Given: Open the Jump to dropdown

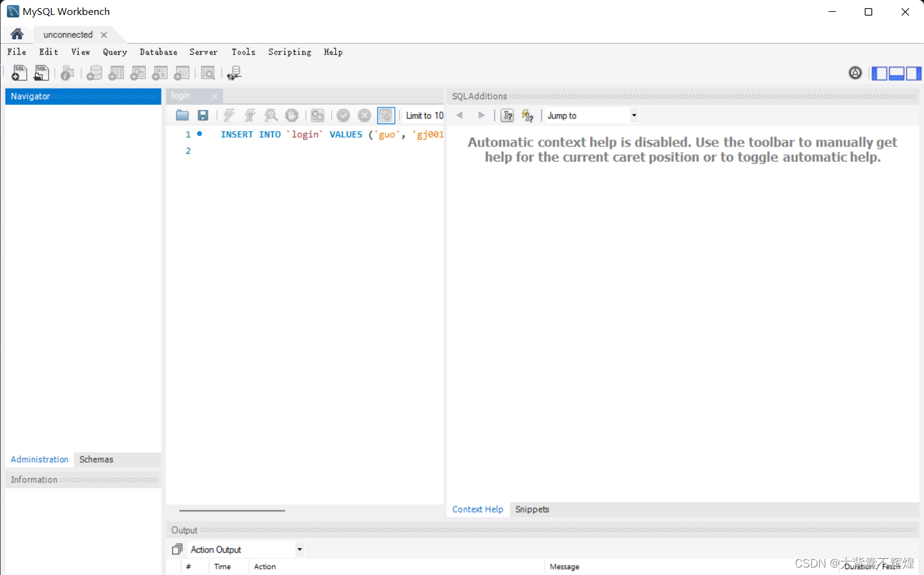Looking at the screenshot, I should click(633, 115).
